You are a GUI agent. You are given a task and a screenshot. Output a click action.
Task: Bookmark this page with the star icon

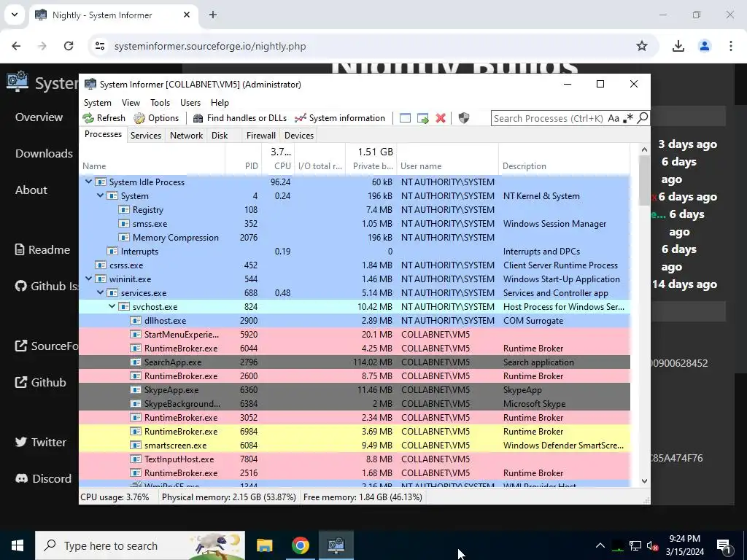(642, 46)
